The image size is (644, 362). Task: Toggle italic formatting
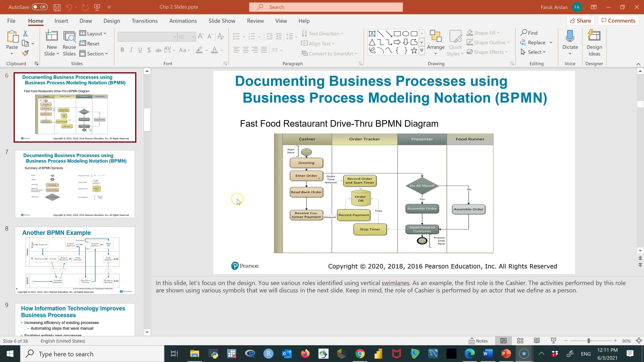click(131, 50)
